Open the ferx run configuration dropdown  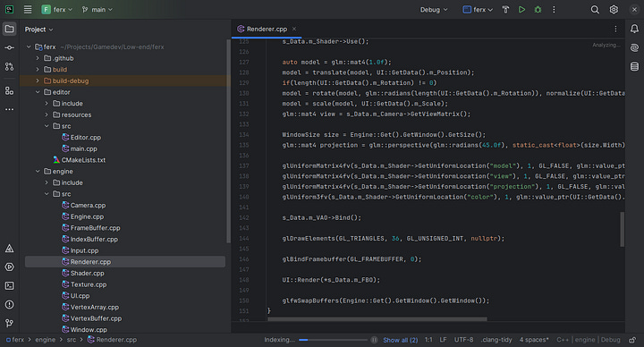[x=478, y=10]
